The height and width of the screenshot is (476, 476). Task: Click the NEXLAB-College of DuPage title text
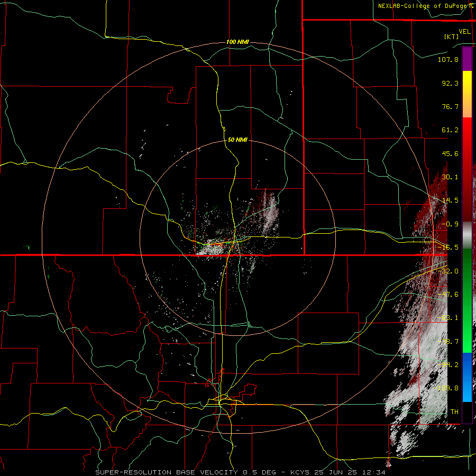click(424, 6)
